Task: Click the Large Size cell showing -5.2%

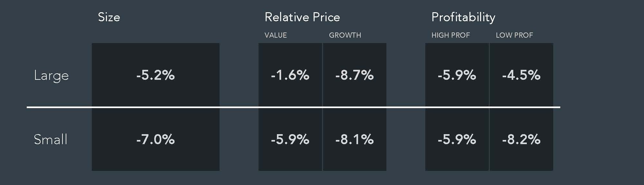Action: click(156, 75)
